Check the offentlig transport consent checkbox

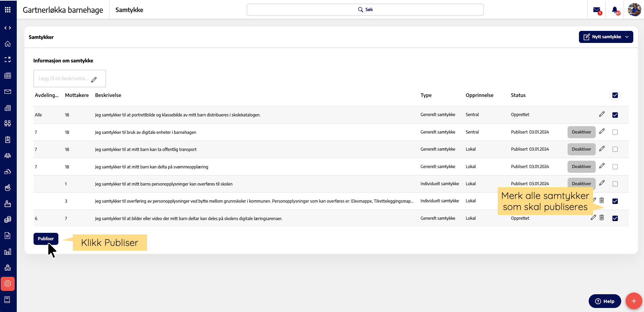pyautogui.click(x=615, y=149)
